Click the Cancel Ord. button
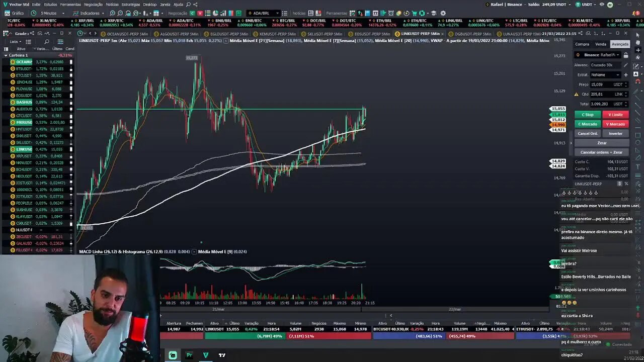 [587, 134]
